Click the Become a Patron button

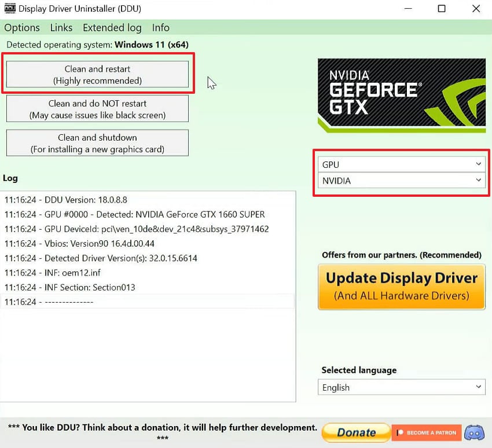[427, 433]
